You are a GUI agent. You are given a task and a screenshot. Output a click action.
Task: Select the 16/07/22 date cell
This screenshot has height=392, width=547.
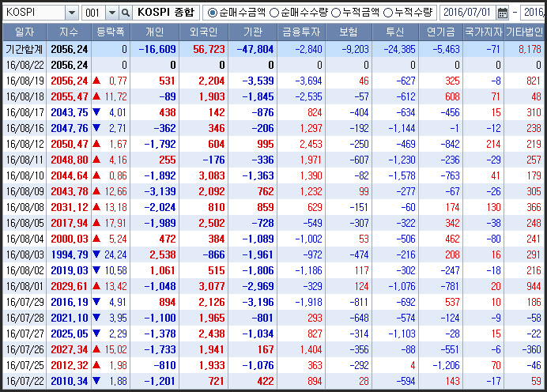pyautogui.click(x=25, y=381)
